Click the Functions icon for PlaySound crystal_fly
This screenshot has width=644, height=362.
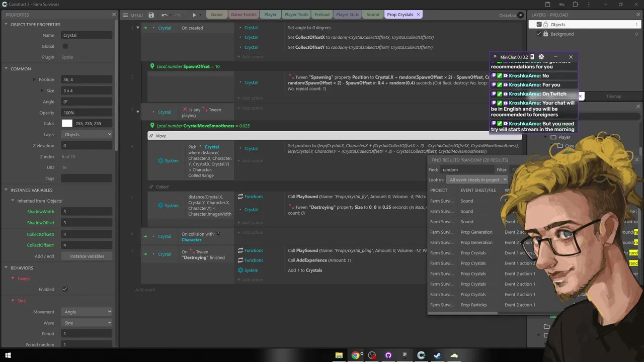click(x=240, y=197)
